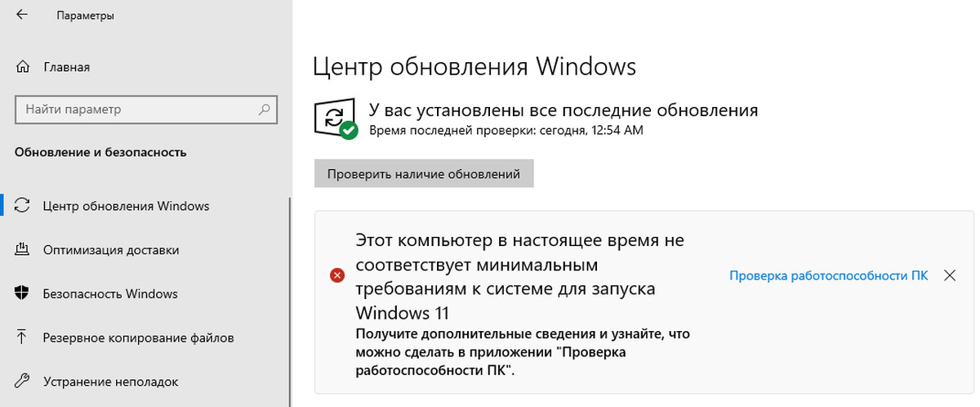The height and width of the screenshot is (407, 980).
Task: Click the Безопасность Windows shield icon
Action: tap(23, 293)
